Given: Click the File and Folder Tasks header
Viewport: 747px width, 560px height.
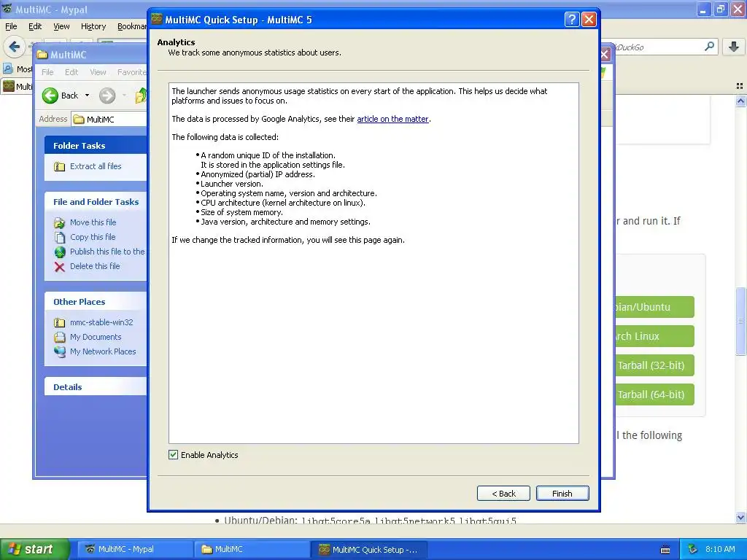Looking at the screenshot, I should (96, 202).
